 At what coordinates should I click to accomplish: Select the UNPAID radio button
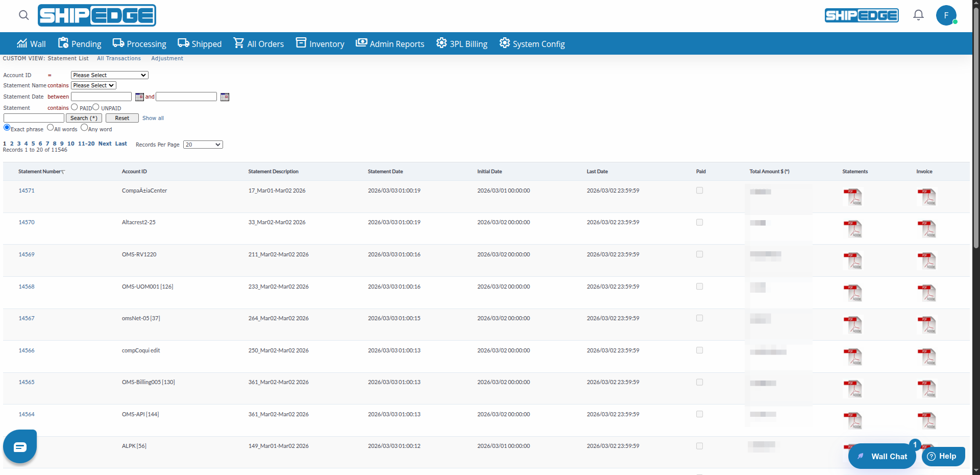click(96, 107)
